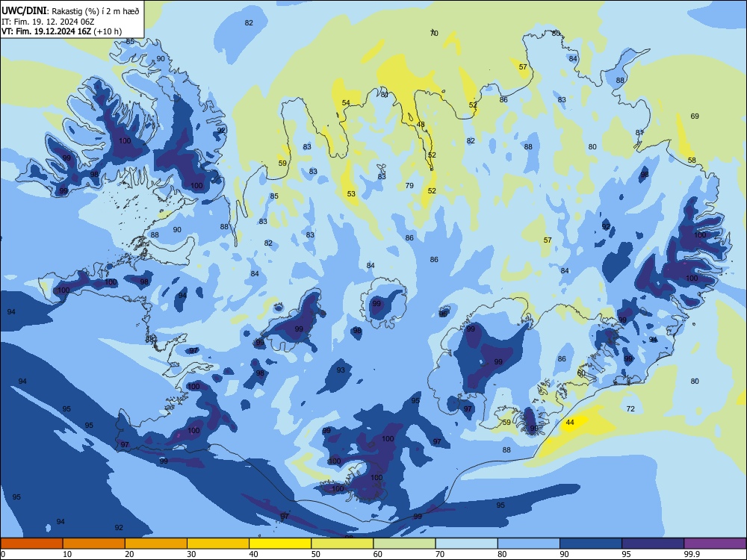
Task: Click the dark orange 0–10 legend swatch
Action: click(x=31, y=544)
